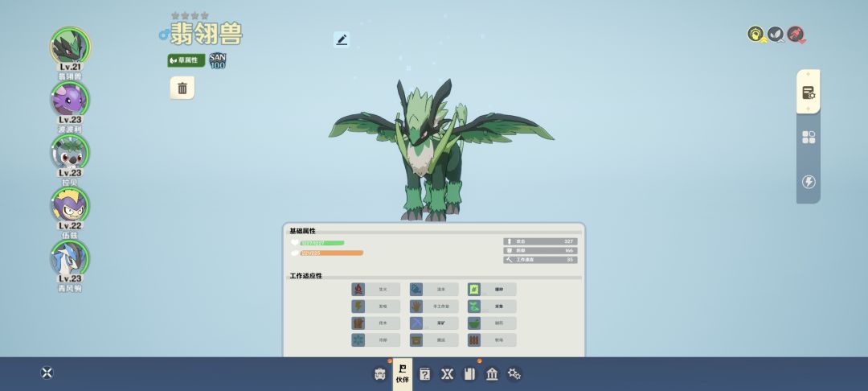This screenshot has width=868, height=391.
Task: Click the 生火 campfire work icon
Action: point(358,289)
